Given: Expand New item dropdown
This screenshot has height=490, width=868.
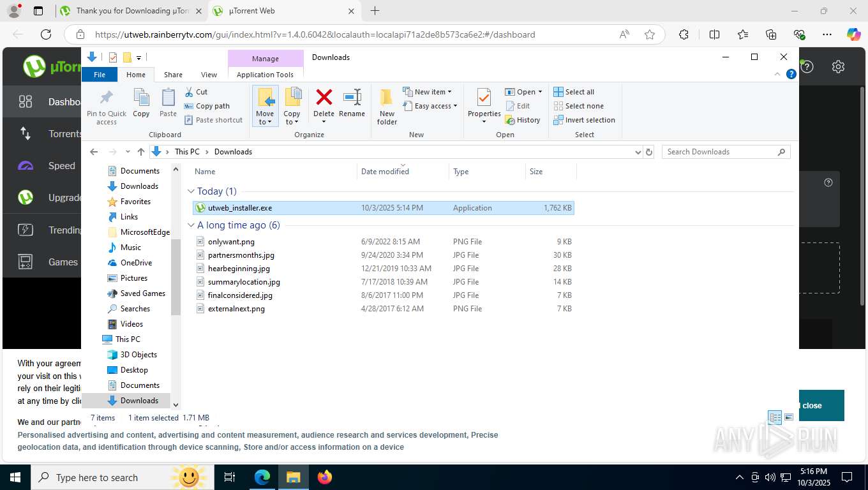Looking at the screenshot, I should (427, 92).
